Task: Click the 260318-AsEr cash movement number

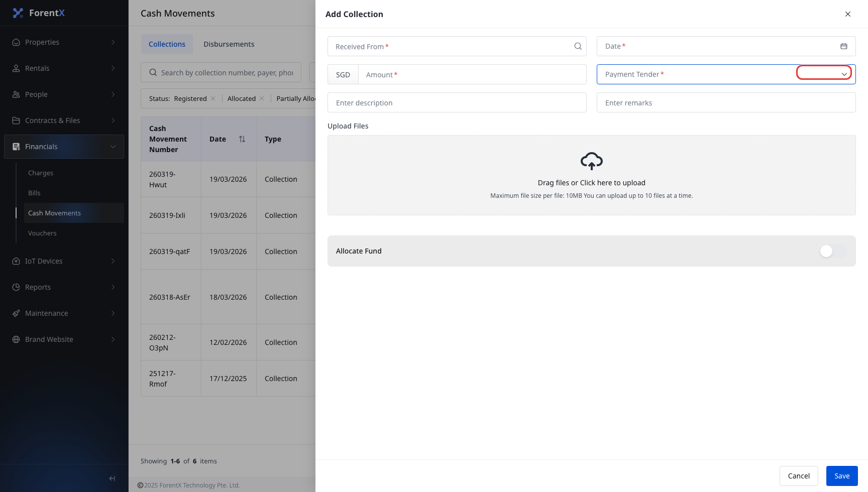Action: click(170, 297)
